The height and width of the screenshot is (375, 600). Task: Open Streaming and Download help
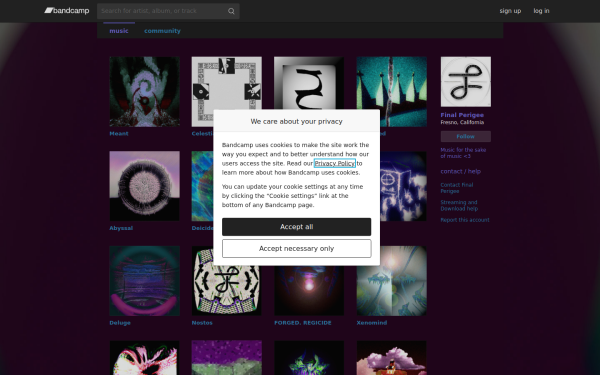click(x=459, y=205)
